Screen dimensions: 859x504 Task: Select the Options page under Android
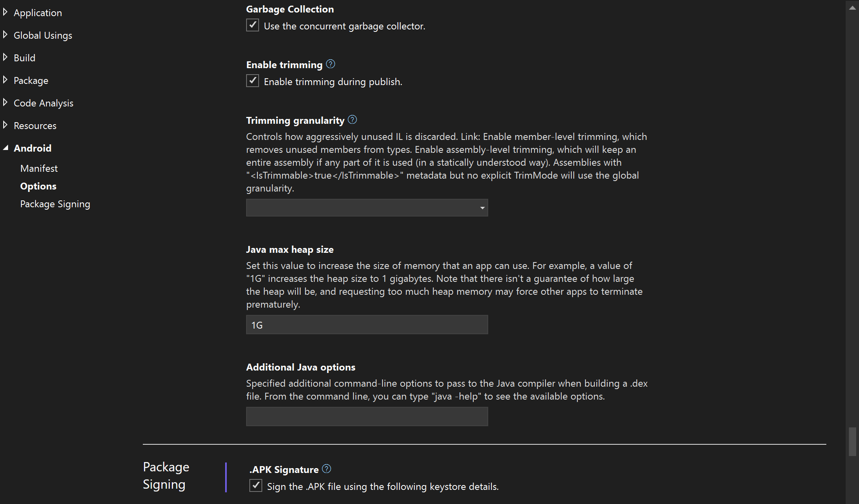[x=38, y=186]
